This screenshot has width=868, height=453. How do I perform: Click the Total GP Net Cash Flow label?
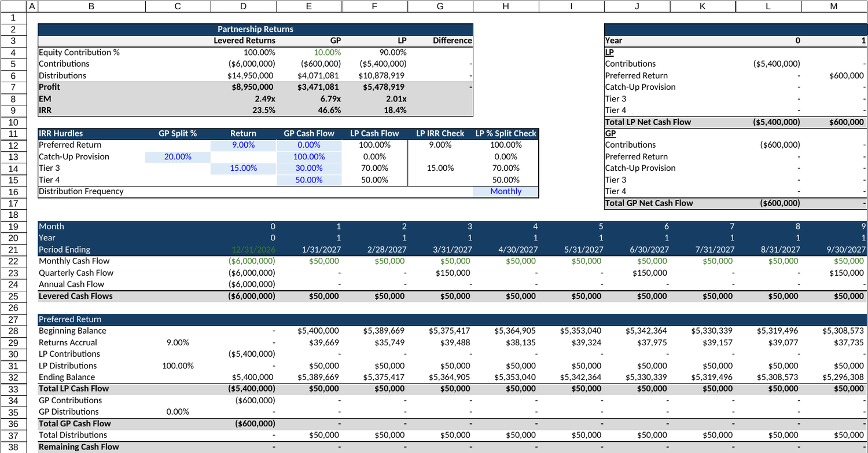point(649,203)
